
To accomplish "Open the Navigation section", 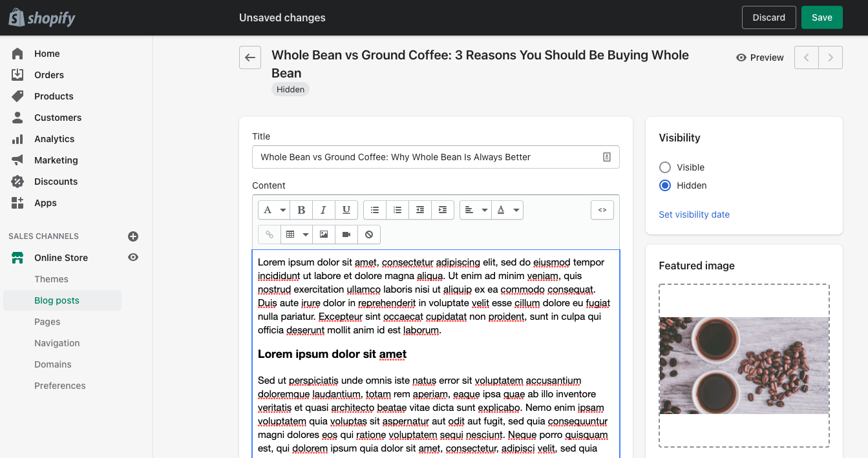I will [x=57, y=343].
